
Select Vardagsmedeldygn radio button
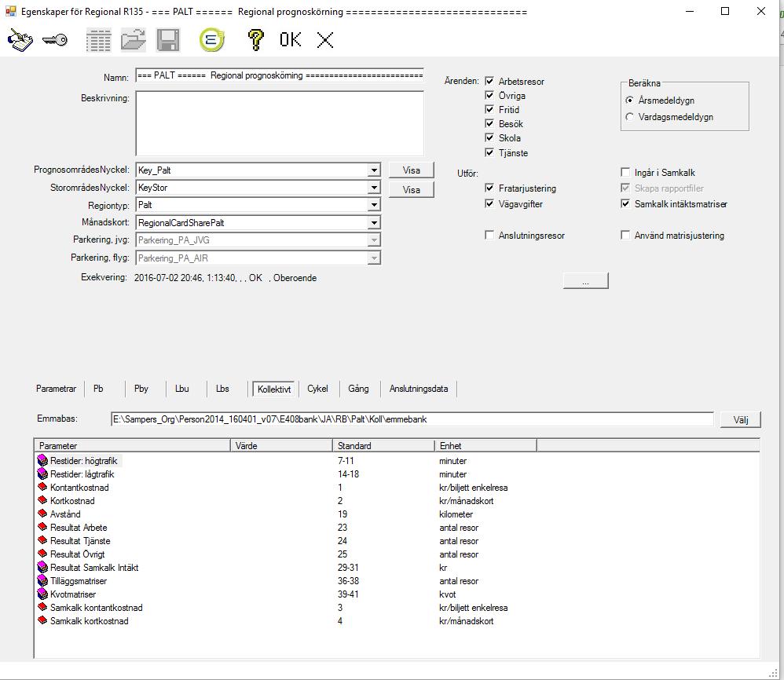pyautogui.click(x=629, y=116)
